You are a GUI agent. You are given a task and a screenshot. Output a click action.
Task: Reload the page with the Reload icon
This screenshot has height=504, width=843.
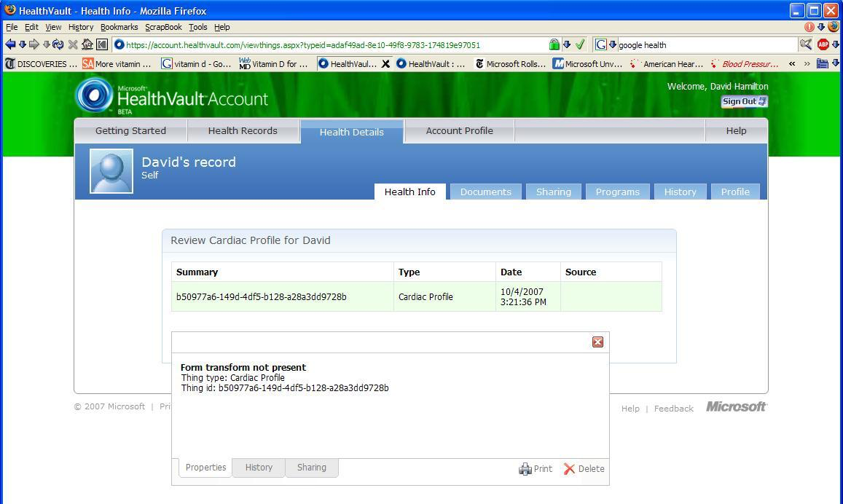(58, 44)
